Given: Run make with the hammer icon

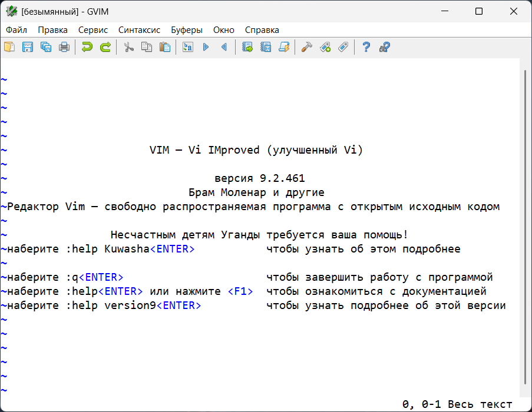Looking at the screenshot, I should 307,46.
